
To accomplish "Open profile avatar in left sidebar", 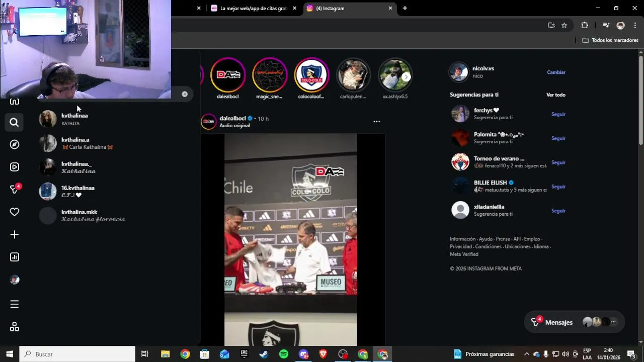I will 15,280.
